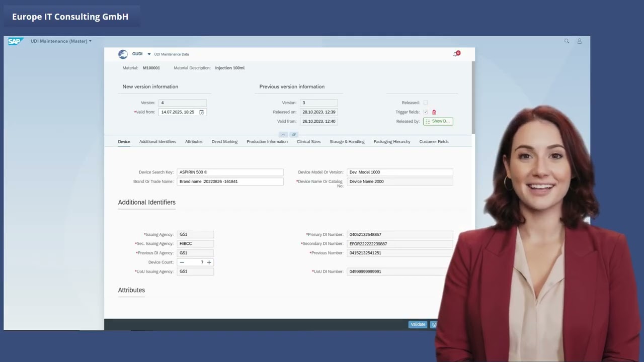Open the notifications bell icon
The height and width of the screenshot is (362, 644).
[x=456, y=54]
